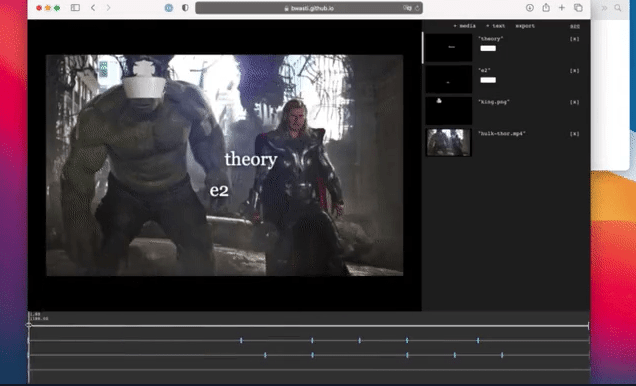The image size is (636, 386).
Task: Click the "hulk-thor.mp4" layer name
Action: [502, 134]
